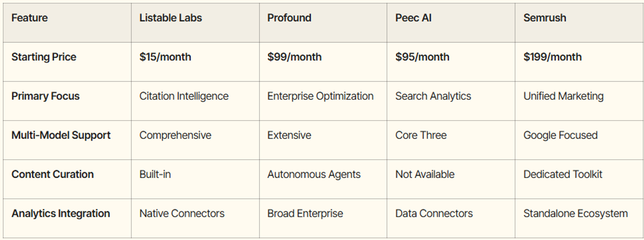Select the $99/month price cell
644x240 pixels.
(294, 57)
